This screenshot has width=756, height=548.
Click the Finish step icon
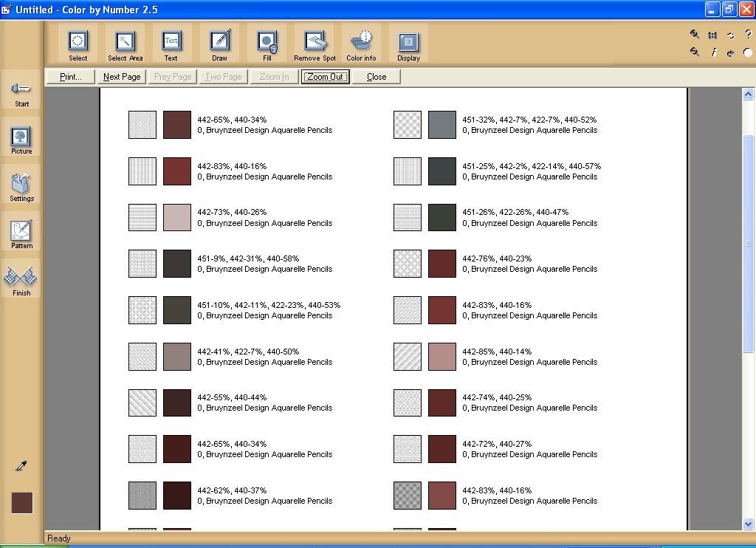point(21,281)
